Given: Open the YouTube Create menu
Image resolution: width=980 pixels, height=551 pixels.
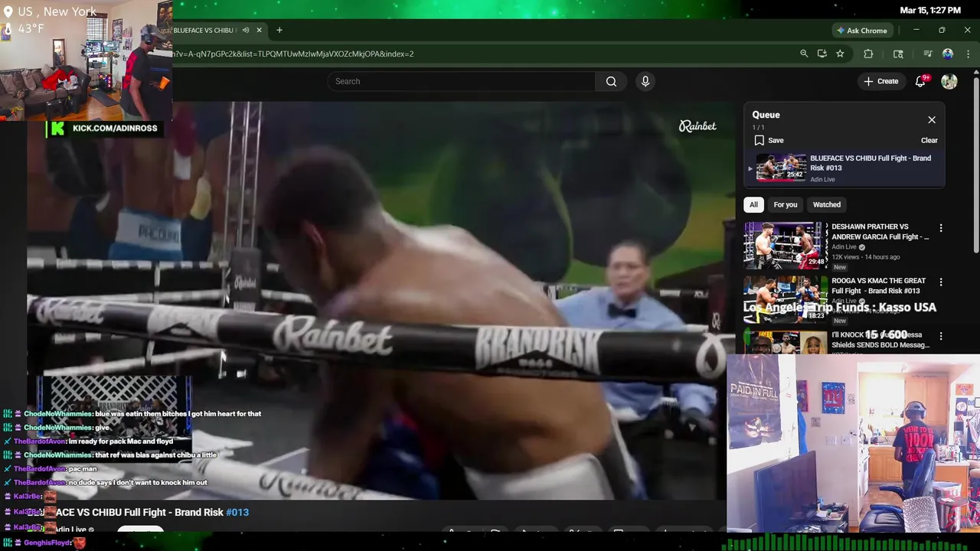Looking at the screenshot, I should [x=880, y=81].
